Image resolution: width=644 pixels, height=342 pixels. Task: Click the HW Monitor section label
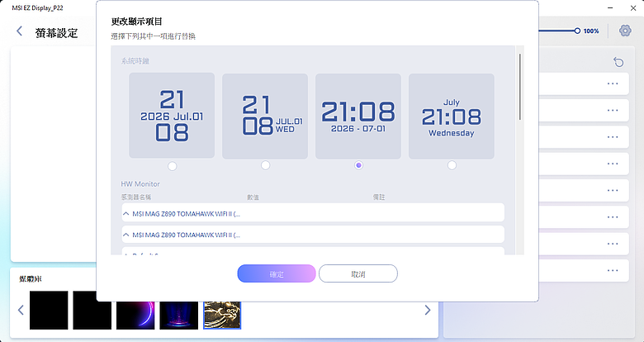click(x=140, y=183)
